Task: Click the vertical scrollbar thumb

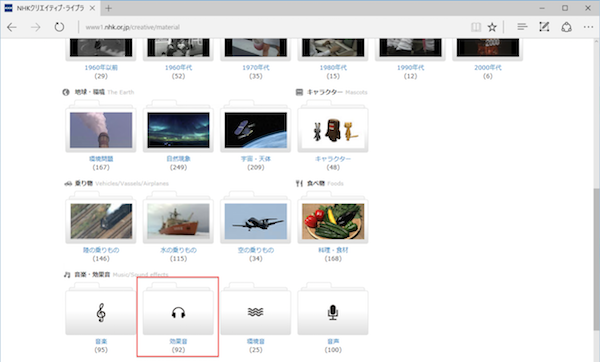Action: 596,259
